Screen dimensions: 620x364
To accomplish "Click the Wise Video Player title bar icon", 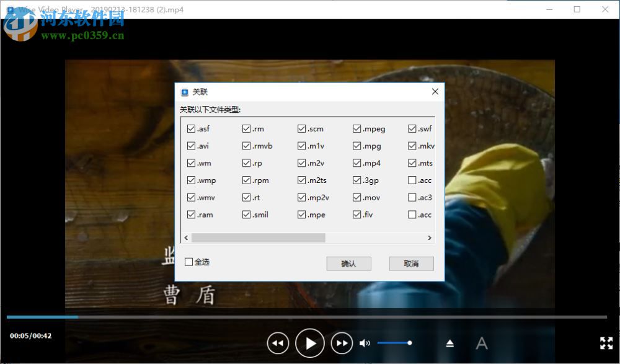I will pyautogui.click(x=9, y=9).
